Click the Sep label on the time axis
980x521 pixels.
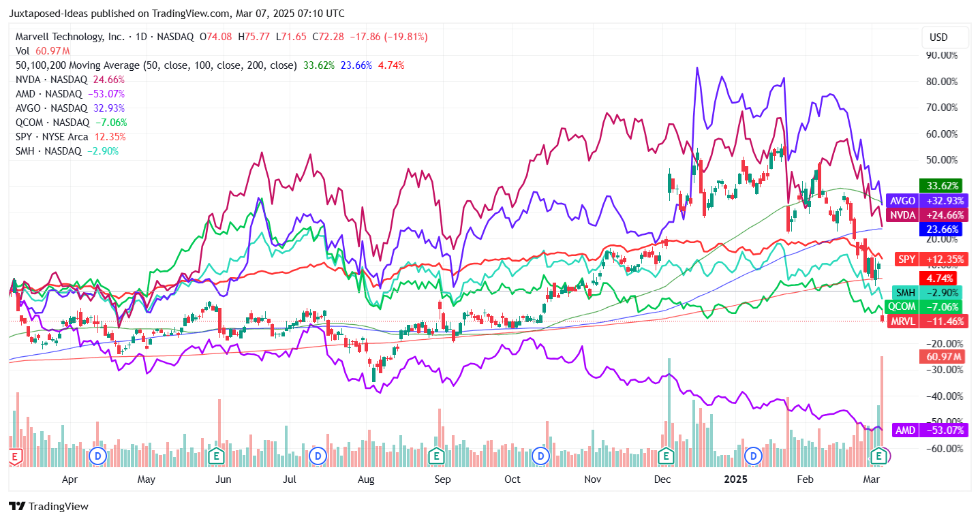pos(443,479)
